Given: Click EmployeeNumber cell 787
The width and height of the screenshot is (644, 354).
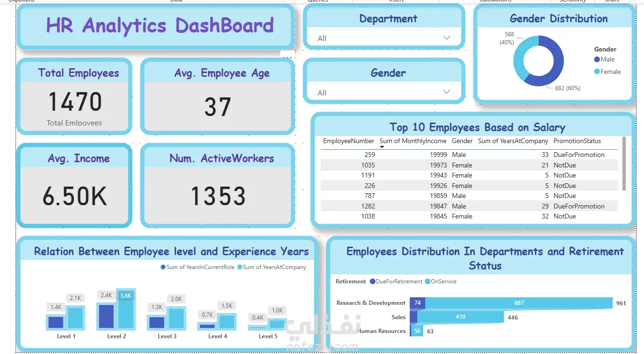Looking at the screenshot, I should pos(369,196).
